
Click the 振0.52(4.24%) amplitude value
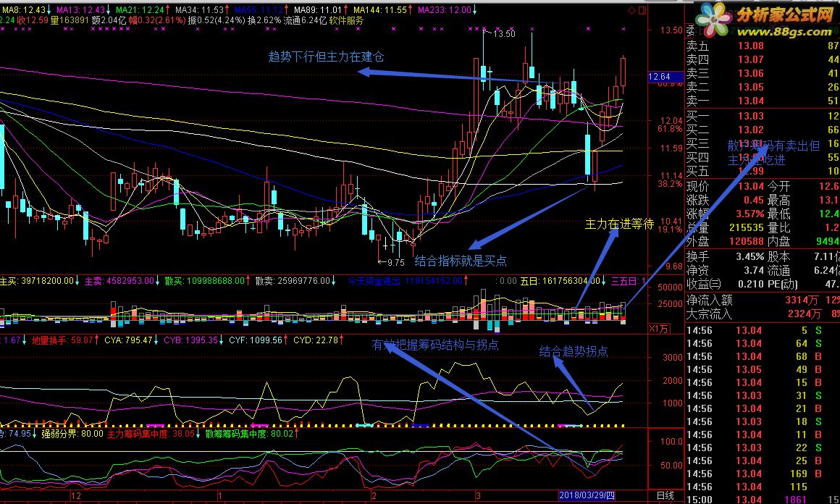point(217,20)
